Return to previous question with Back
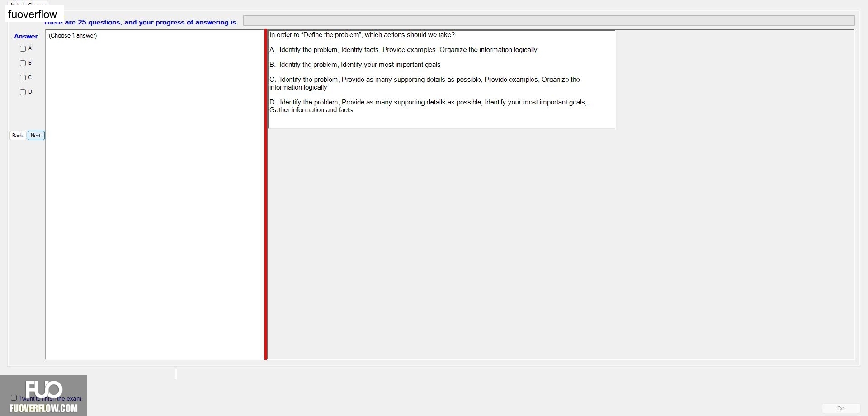868x416 pixels. (x=18, y=136)
